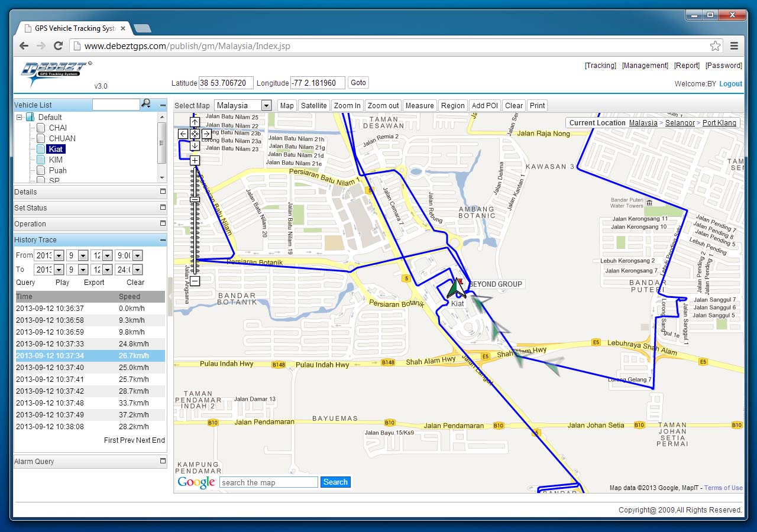
Task: Pan the map up with the arrow
Action: coord(195,122)
